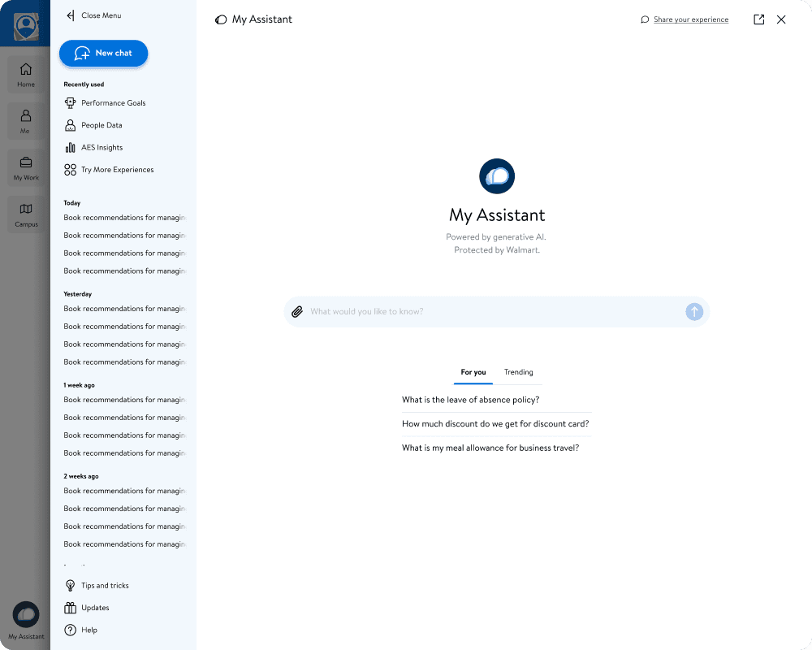812x650 pixels.
Task: Click the Close Menu arrow icon
Action: (71, 15)
